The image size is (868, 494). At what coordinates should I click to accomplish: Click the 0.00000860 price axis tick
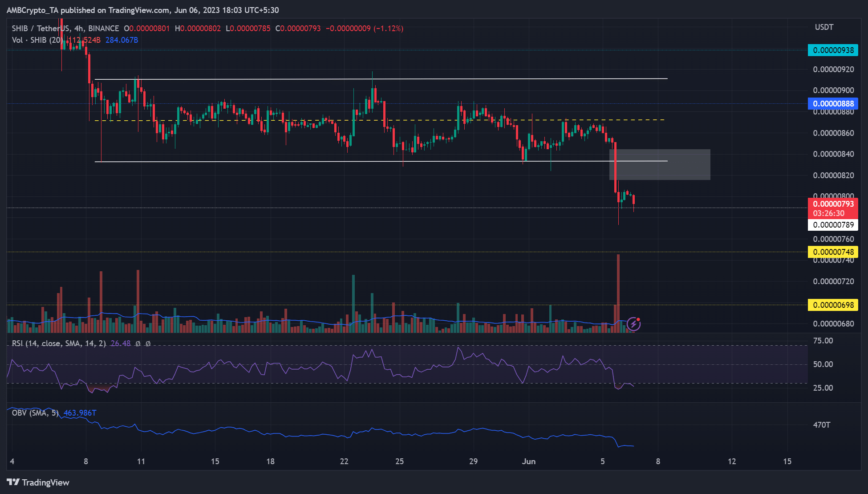(833, 133)
